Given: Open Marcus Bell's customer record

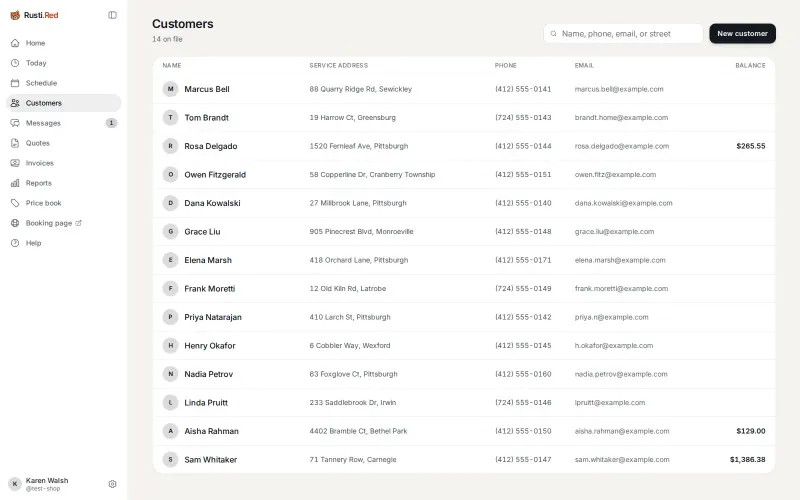Looking at the screenshot, I should point(464,89).
